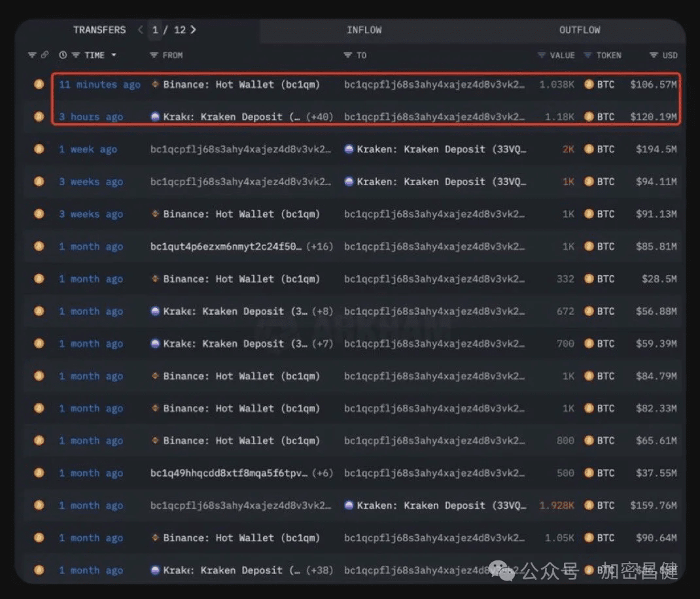Expand the (+16) senders badge
The image size is (700, 599).
point(320,247)
